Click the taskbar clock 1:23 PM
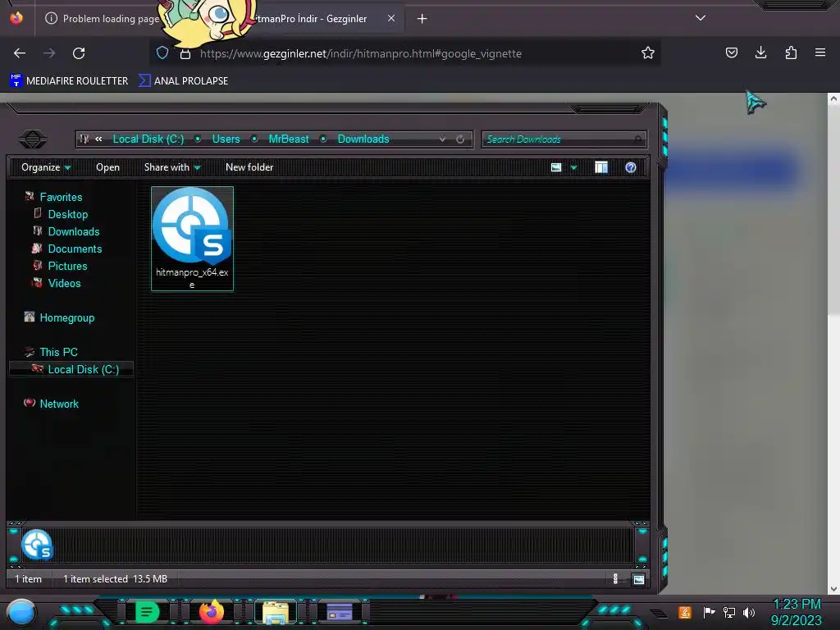The width and height of the screenshot is (840, 630). 797,605
